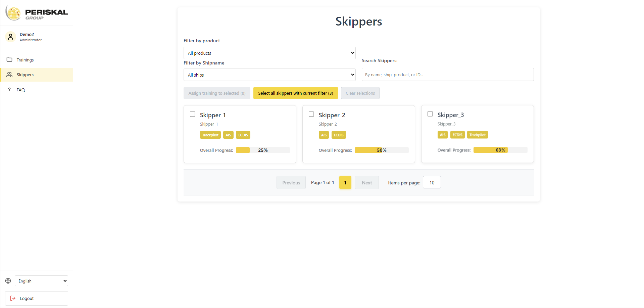Click the FAQ question mark icon
Image resolution: width=644 pixels, height=308 pixels.
[9, 89]
